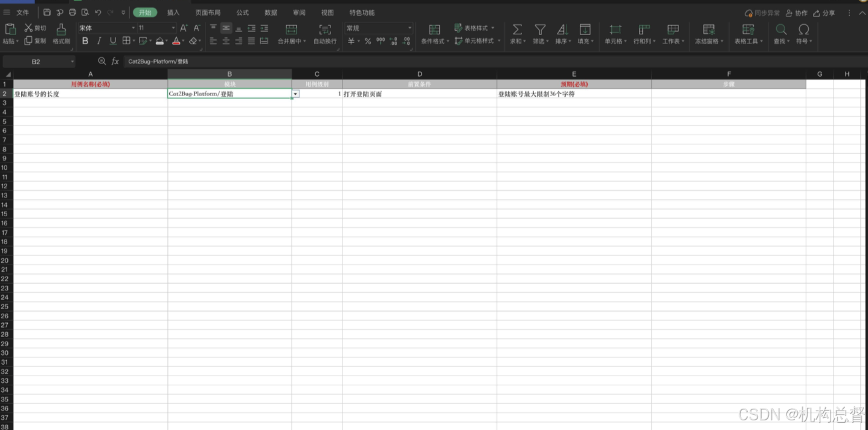Toggle Underline formatting
Screen dimensions: 868x430
113,41
